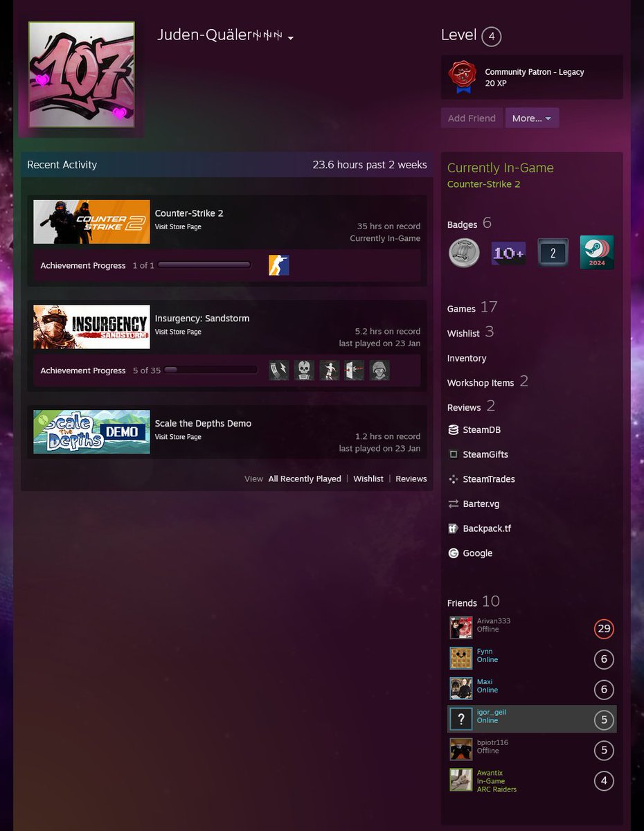Open Fynn's friend avatar
Image resolution: width=644 pixels, height=831 pixels.
(461, 659)
